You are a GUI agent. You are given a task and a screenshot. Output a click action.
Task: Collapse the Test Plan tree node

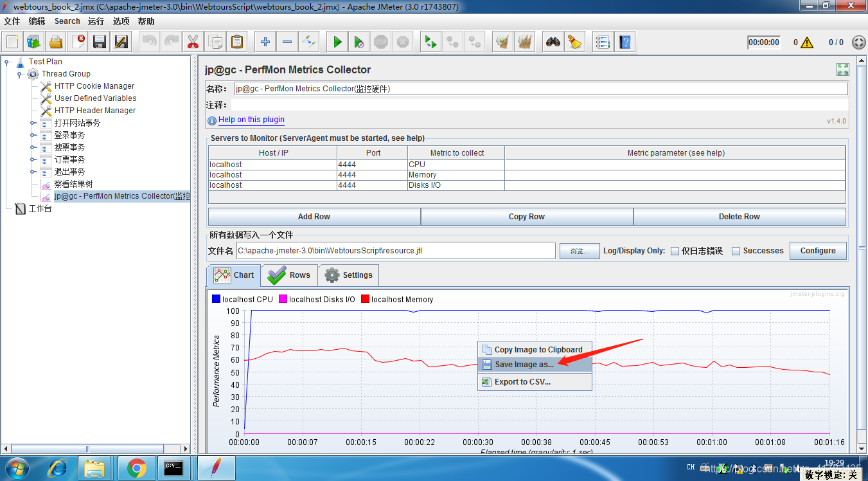click(x=7, y=62)
